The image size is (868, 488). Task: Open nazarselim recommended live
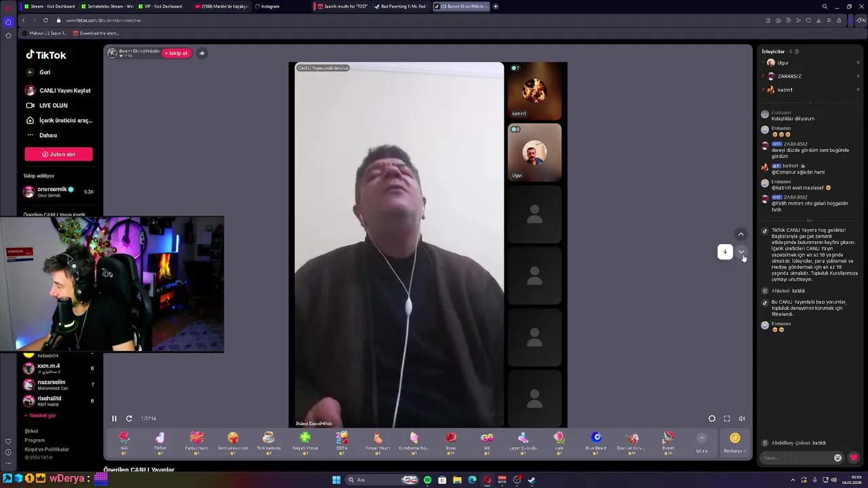click(x=58, y=385)
